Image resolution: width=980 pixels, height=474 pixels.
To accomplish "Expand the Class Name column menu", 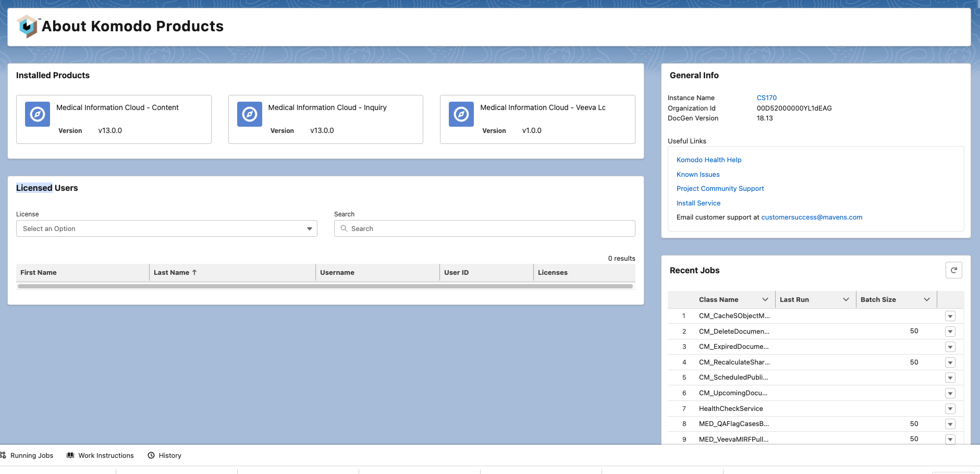I will (765, 299).
